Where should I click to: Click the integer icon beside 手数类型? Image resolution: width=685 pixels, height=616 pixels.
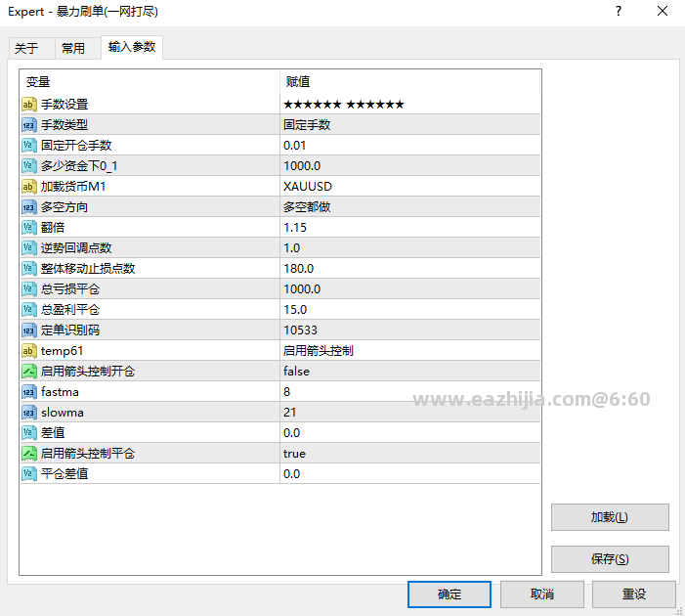click(29, 125)
